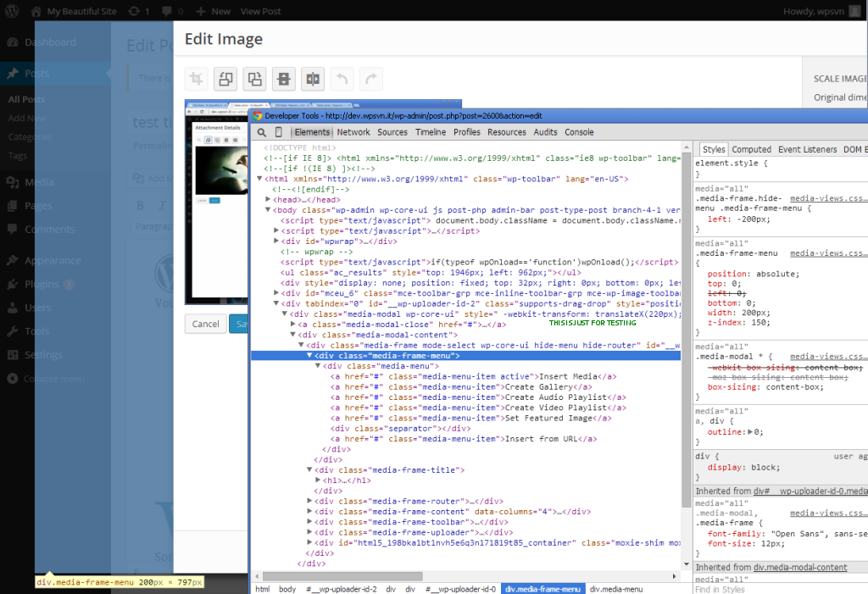Click the Collapse menu icon

click(12, 379)
